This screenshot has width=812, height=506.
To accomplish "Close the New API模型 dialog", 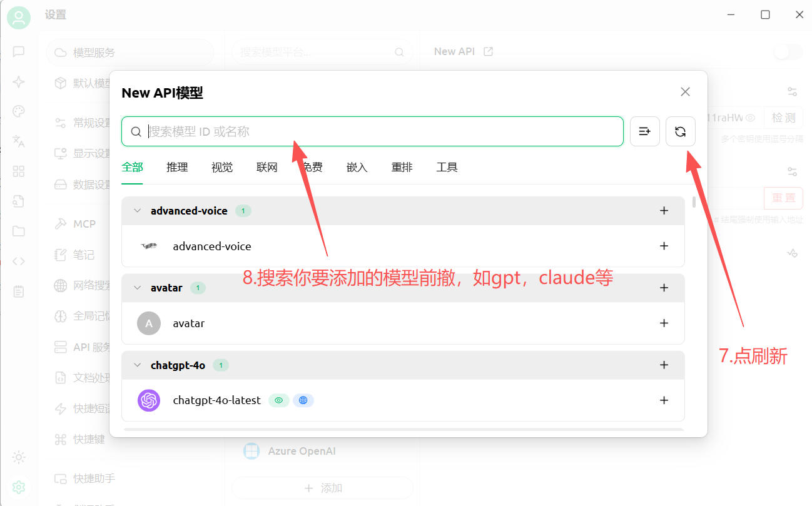I will coord(685,92).
